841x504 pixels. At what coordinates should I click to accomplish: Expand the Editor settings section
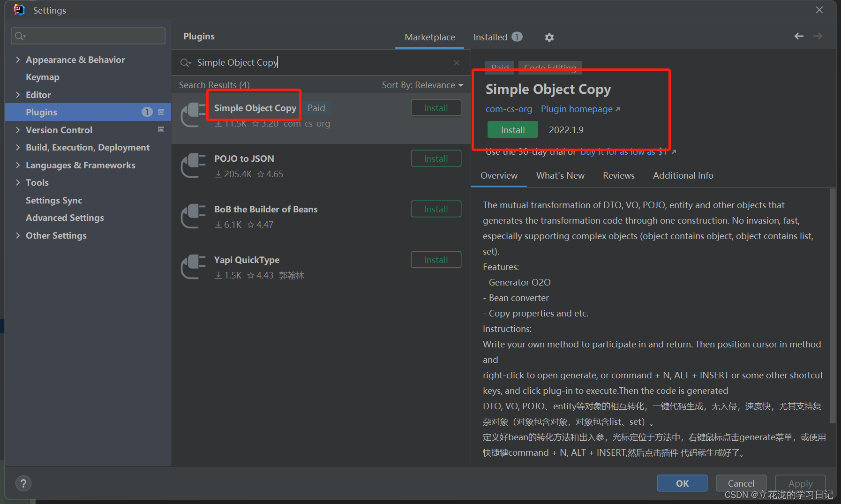coord(18,95)
